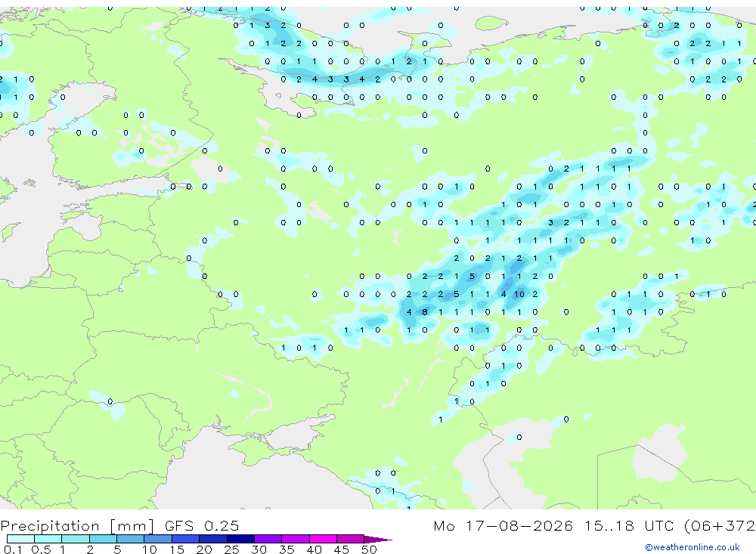Click the '10' precipitation value on the map
The width and height of the screenshot is (756, 554).
pyautogui.click(x=519, y=294)
